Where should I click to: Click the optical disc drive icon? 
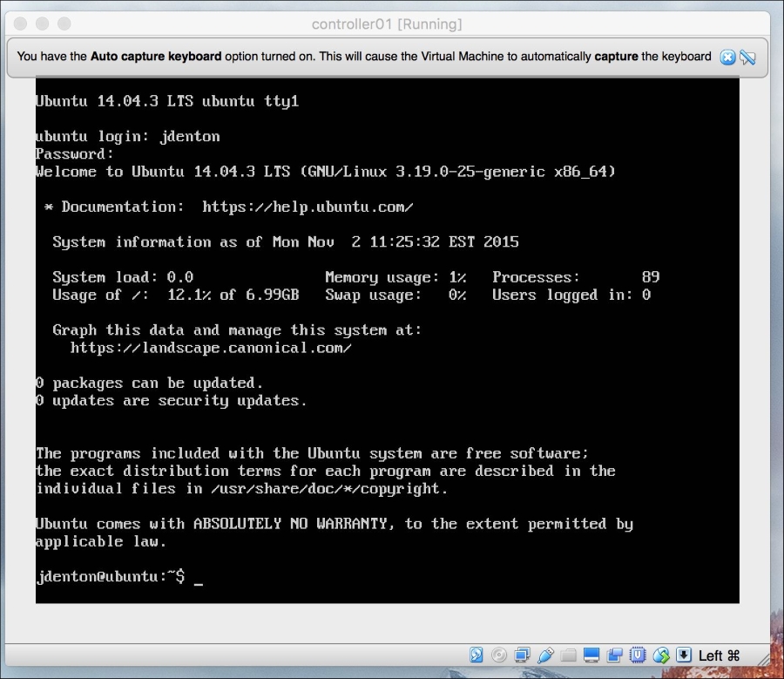tap(499, 655)
